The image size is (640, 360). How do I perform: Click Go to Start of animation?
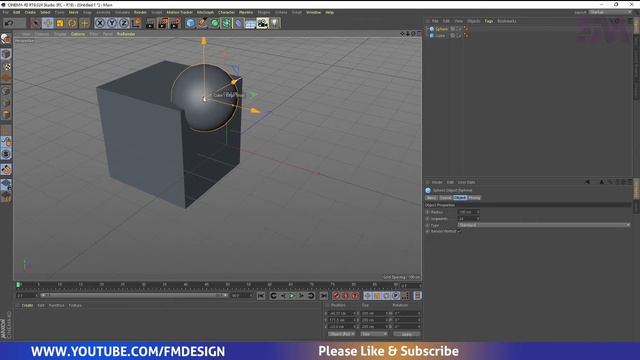(x=261, y=296)
